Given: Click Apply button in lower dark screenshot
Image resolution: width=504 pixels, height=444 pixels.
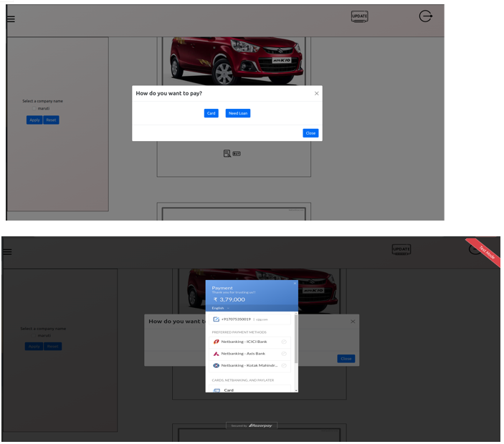Looking at the screenshot, I should (34, 347).
